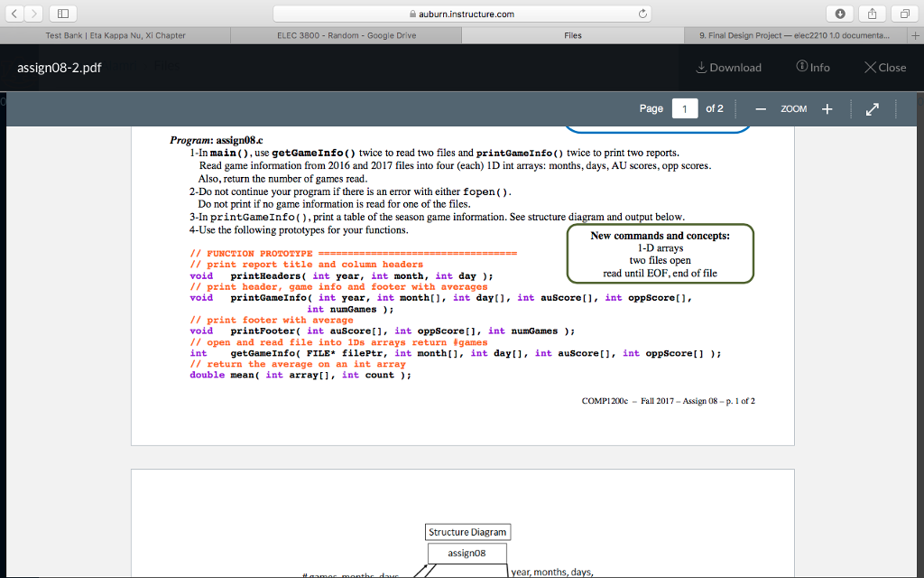The width and height of the screenshot is (924, 578).
Task: Select the Files tab
Action: [572, 36]
